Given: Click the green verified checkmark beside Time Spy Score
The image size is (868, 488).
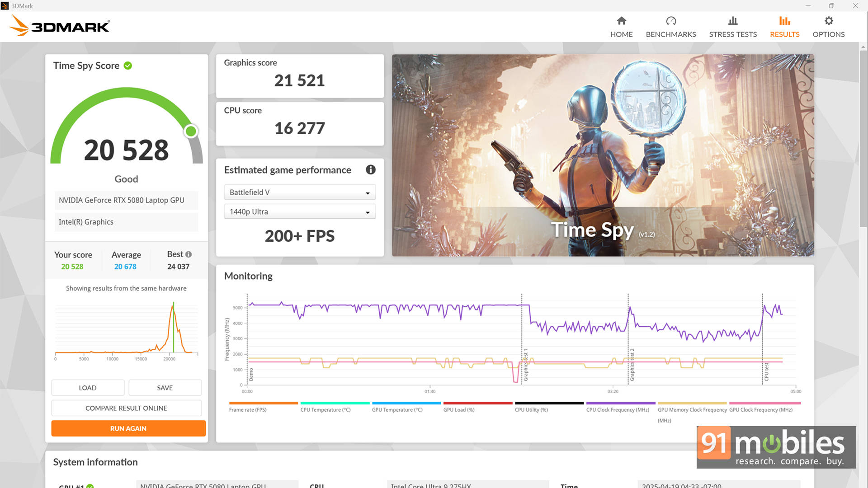Looking at the screenshot, I should click(128, 66).
